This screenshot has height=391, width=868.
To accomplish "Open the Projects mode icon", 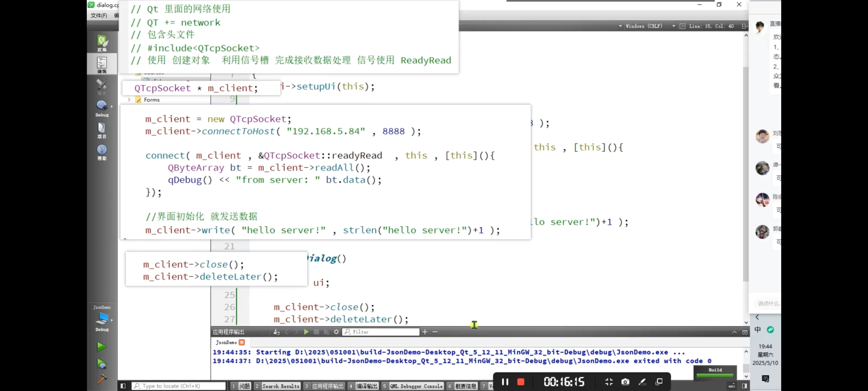I will click(102, 130).
